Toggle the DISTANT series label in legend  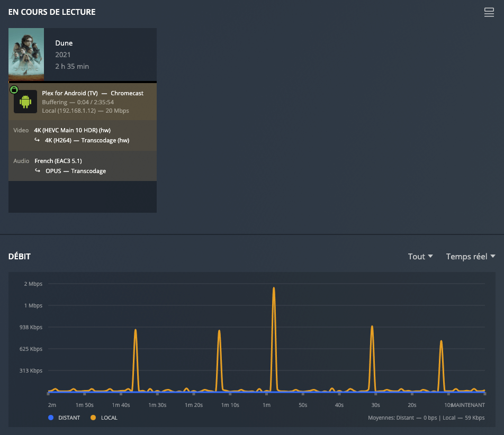69,418
